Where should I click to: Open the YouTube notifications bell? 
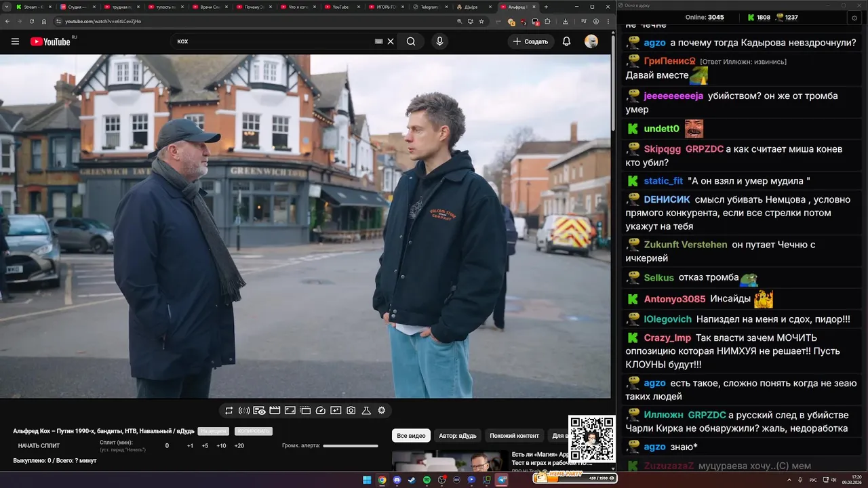coord(566,41)
